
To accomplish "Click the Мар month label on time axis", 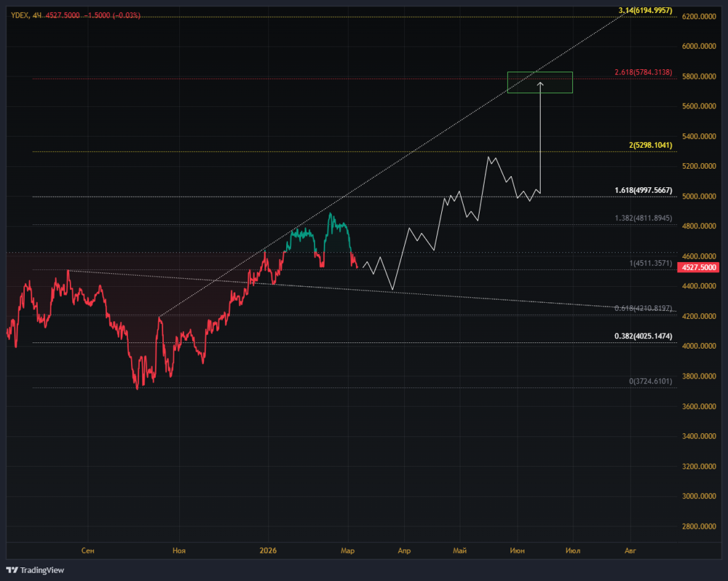I will [x=348, y=551].
